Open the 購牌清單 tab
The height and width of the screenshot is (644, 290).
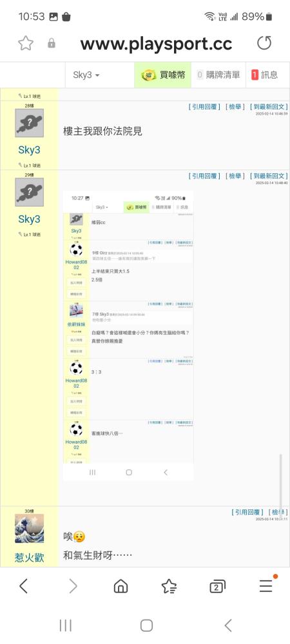pos(218,75)
